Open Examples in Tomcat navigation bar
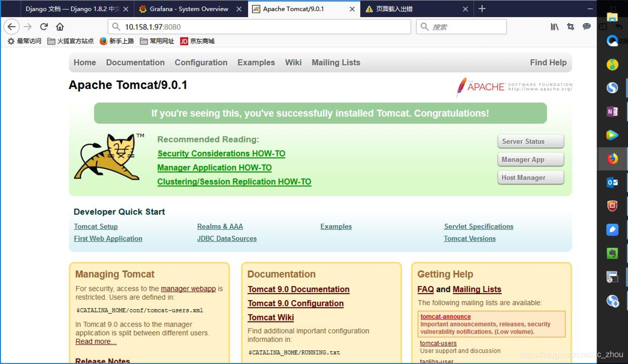 pyautogui.click(x=256, y=62)
